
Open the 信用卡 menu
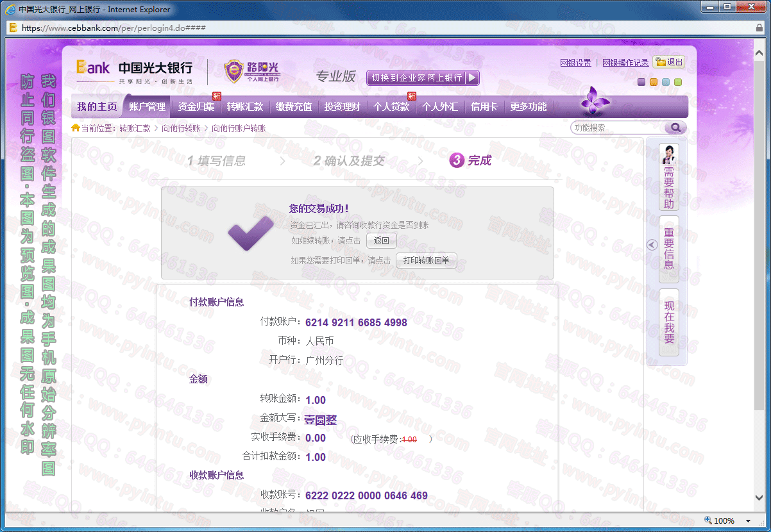pos(484,106)
